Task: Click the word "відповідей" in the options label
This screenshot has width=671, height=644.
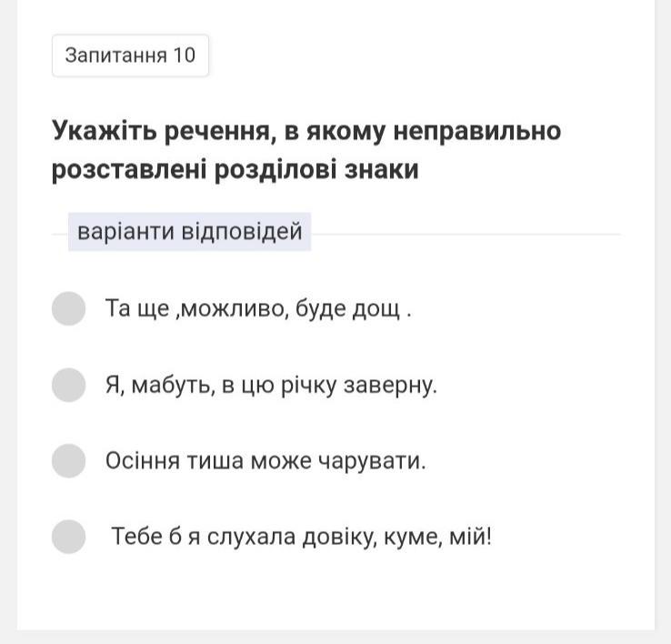Action: (x=242, y=232)
